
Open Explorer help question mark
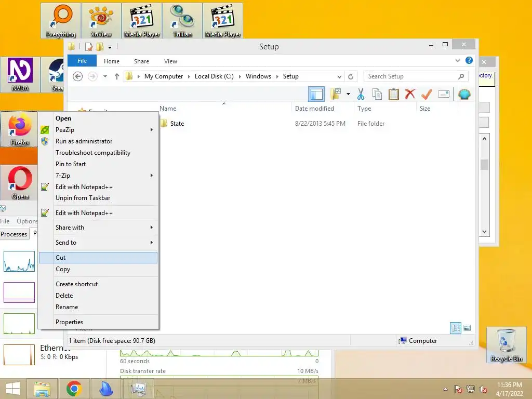(469, 60)
